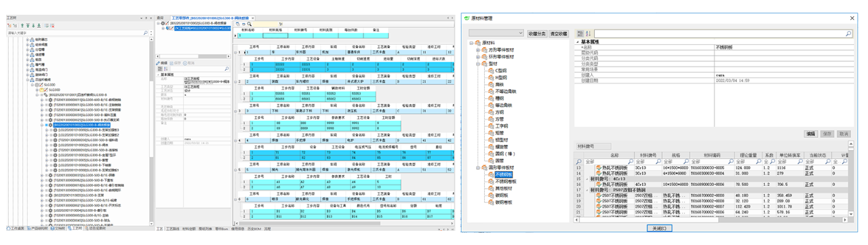868x245 pixels.
Task: Select the 碳钢卷板 tree item
Action: [x=505, y=202]
